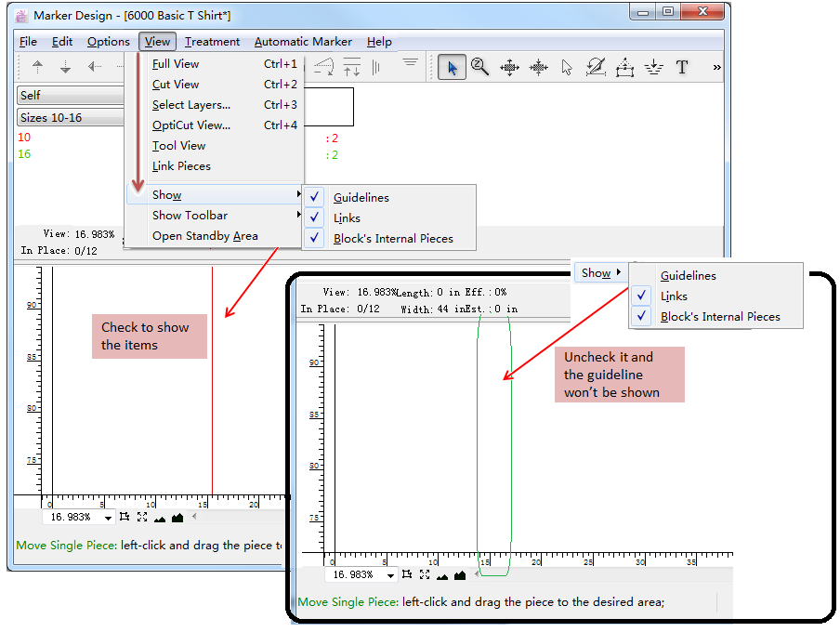Click the move up arrow icon
This screenshot has height=632, width=840.
coord(38,67)
